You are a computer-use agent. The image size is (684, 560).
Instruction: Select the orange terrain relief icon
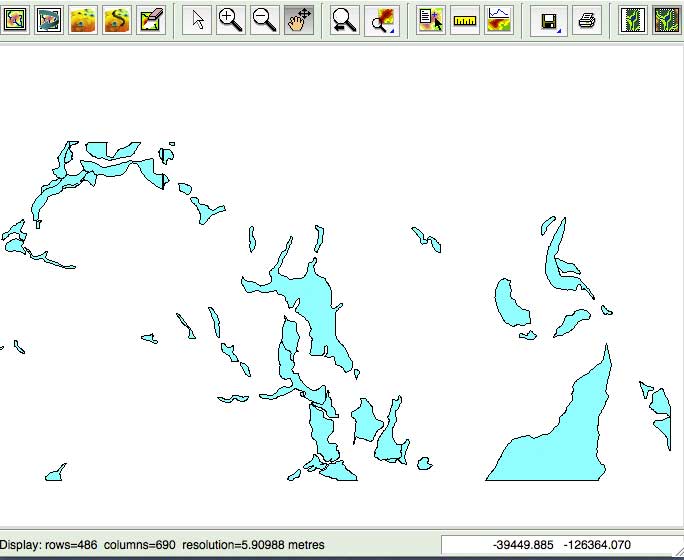tap(83, 20)
